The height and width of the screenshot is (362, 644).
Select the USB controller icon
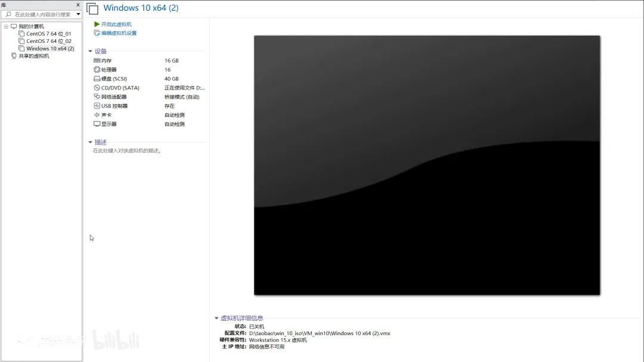pyautogui.click(x=97, y=106)
